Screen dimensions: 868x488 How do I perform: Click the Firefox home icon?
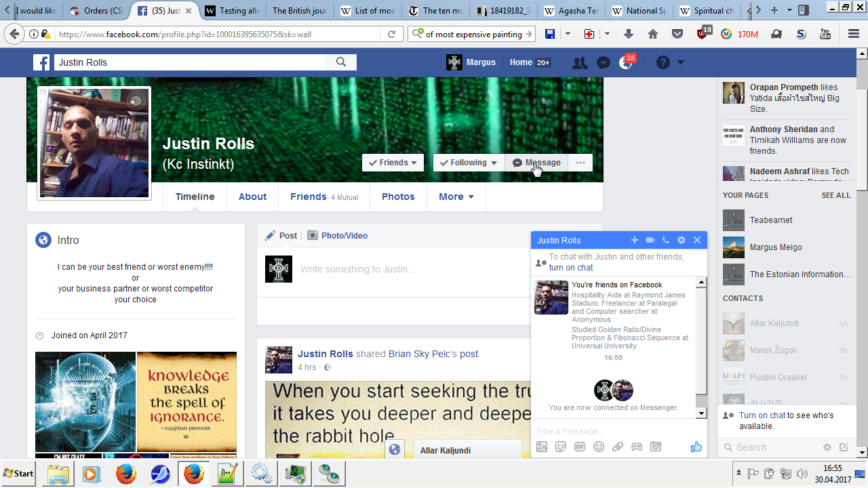pyautogui.click(x=653, y=34)
